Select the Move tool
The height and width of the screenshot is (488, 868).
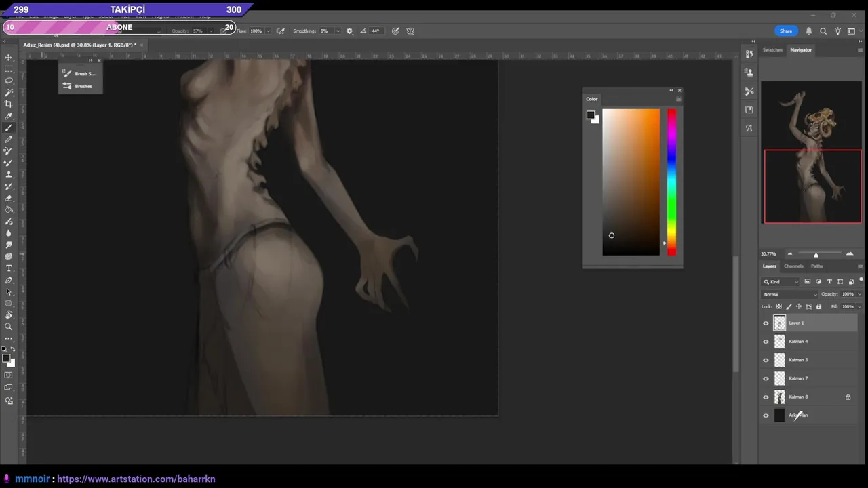(x=9, y=58)
